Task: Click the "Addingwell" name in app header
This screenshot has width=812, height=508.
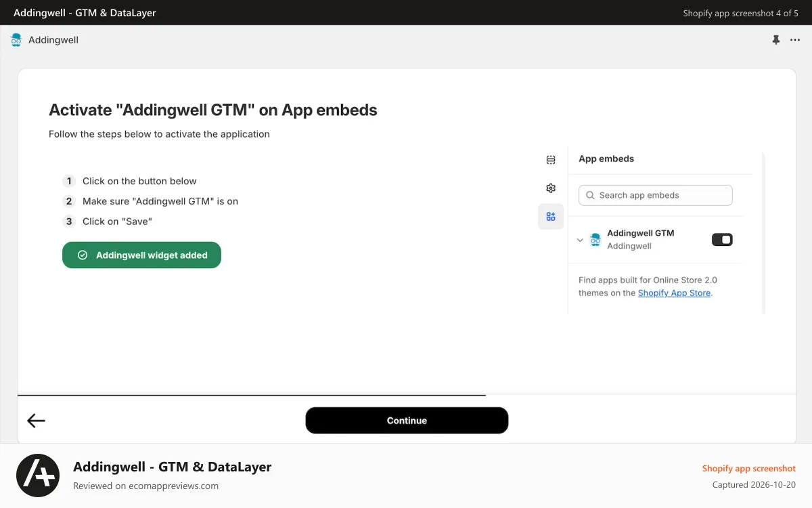Action: click(x=53, y=40)
